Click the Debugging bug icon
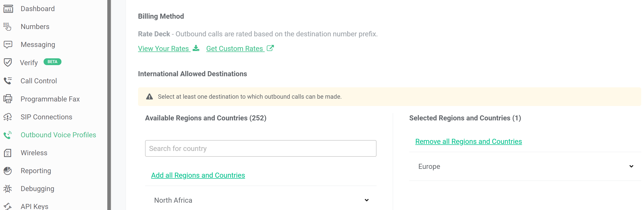This screenshot has width=644, height=210. click(8, 189)
